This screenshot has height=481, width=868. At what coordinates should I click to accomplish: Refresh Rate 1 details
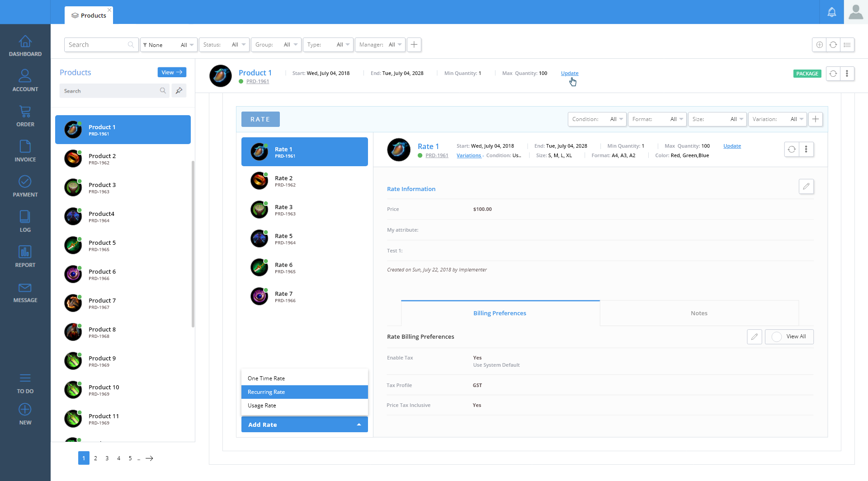(792, 149)
